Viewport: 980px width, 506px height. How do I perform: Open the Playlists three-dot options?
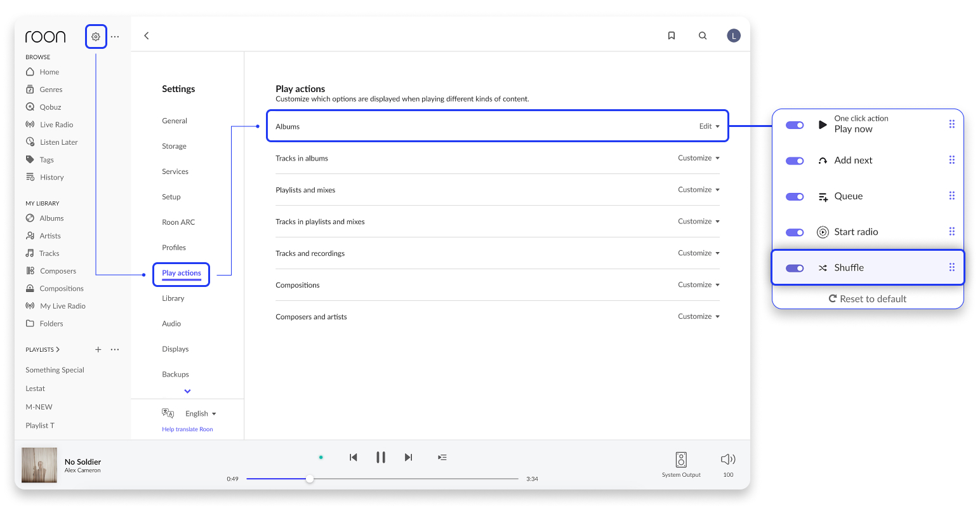click(115, 350)
